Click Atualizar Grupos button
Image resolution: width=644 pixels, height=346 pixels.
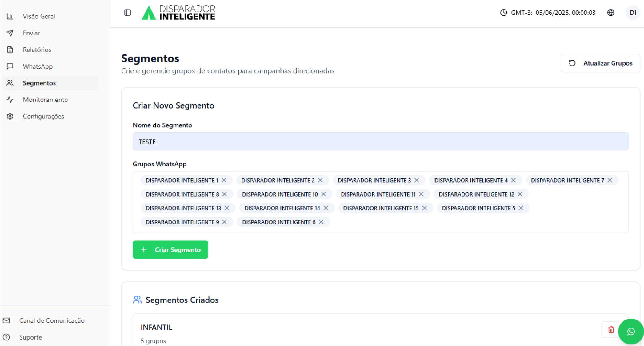(x=600, y=63)
